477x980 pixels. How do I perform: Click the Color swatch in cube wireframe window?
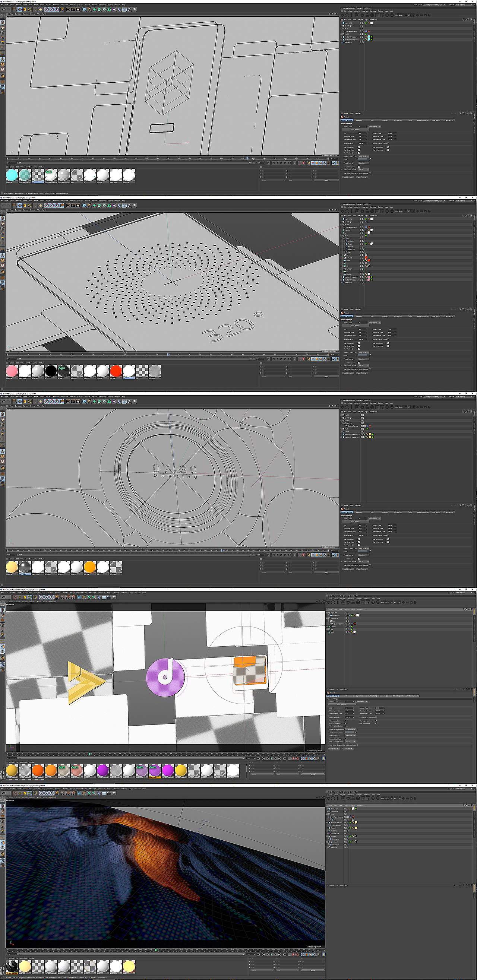coord(363,159)
